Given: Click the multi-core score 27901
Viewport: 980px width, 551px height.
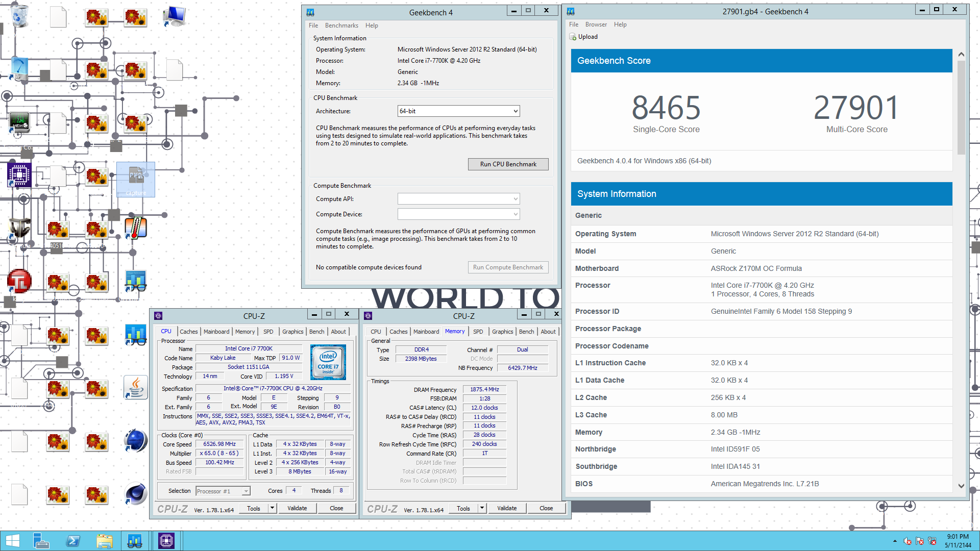Looking at the screenshot, I should click(x=856, y=108).
